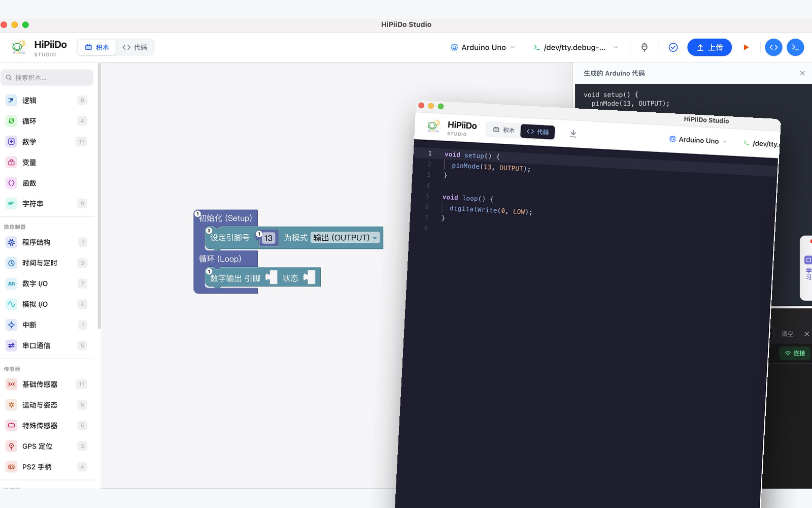Click the orange run play icon
Image resolution: width=812 pixels, height=508 pixels.
[746, 47]
